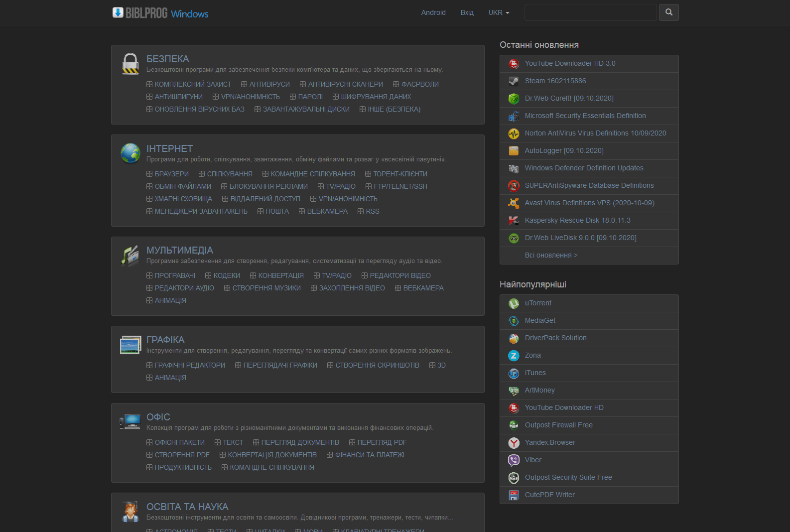This screenshot has height=532, width=790.
Task: Open the ІНТЕРНЕТ category heading
Action: coord(169,148)
